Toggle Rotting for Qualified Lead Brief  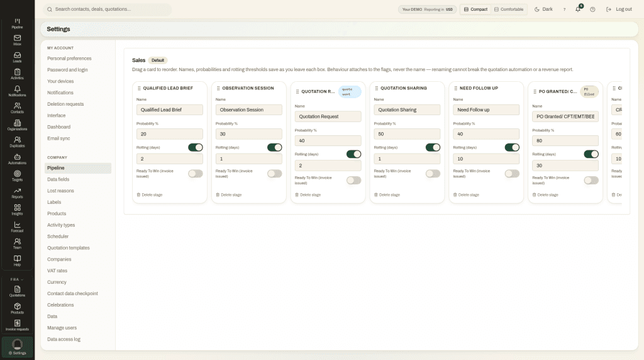pos(196,147)
